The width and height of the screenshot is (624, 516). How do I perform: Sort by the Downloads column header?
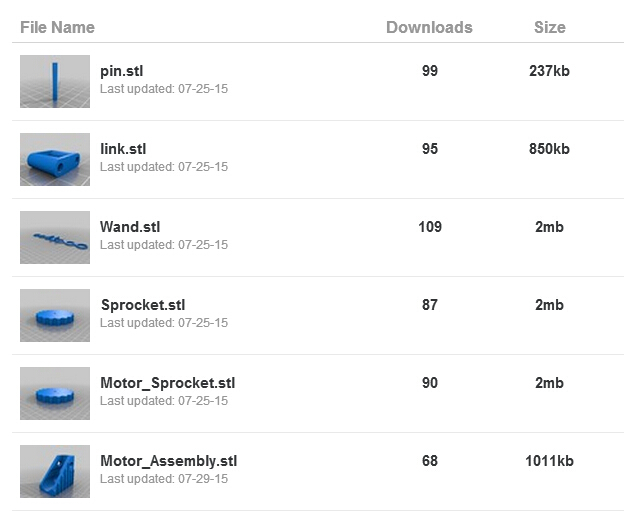point(429,27)
